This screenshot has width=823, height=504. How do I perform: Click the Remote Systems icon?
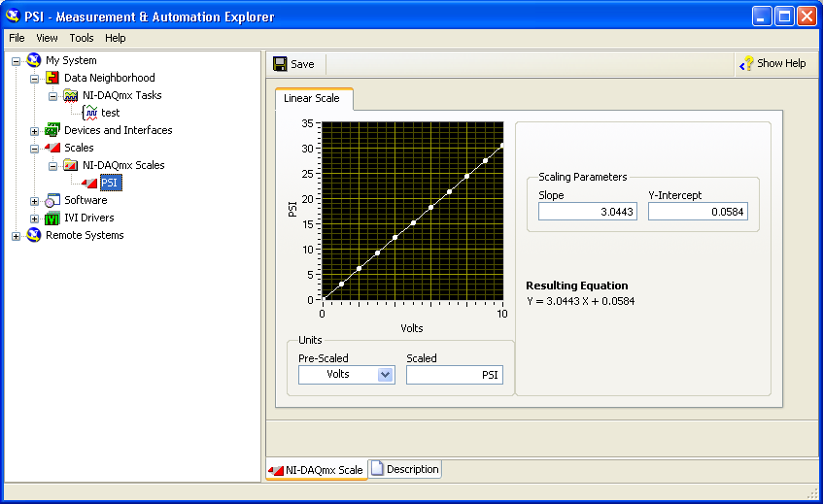point(35,235)
